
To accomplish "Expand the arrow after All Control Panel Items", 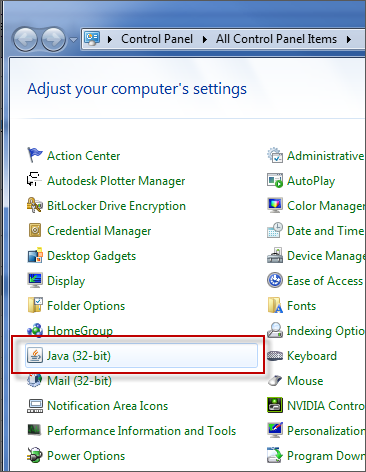I will [349, 39].
